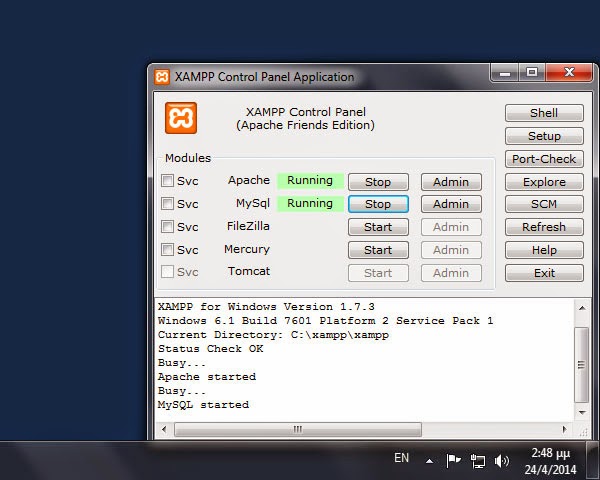
Task: Stop the MySql module
Action: coord(378,204)
